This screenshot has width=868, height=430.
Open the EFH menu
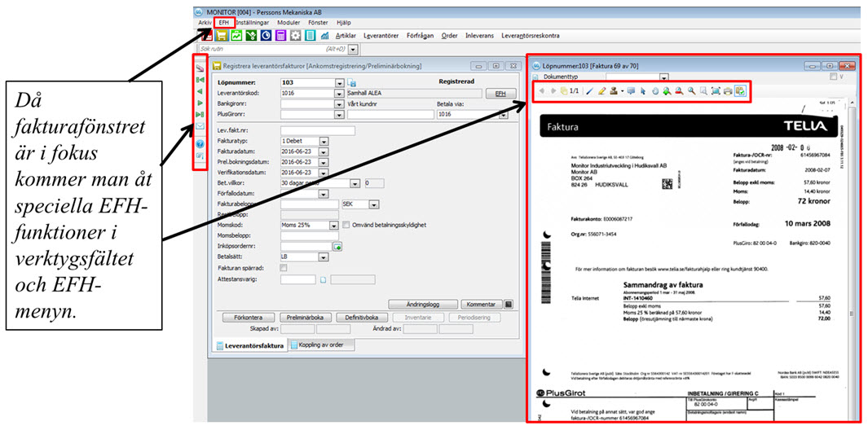click(x=223, y=23)
